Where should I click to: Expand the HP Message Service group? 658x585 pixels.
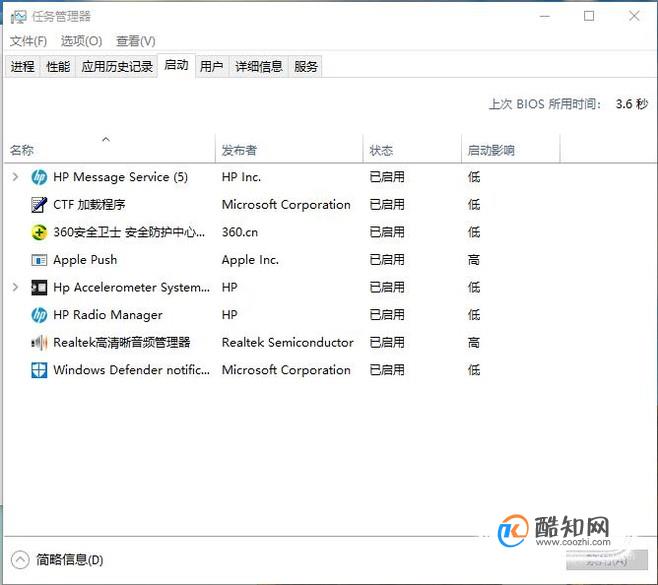(x=16, y=177)
